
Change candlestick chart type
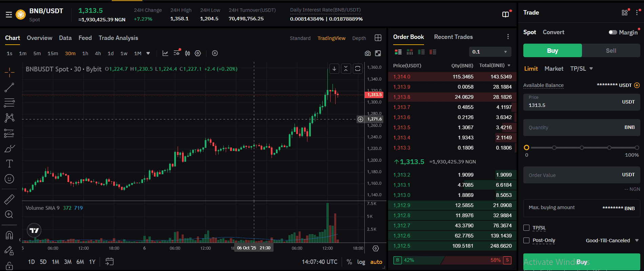tap(187, 53)
